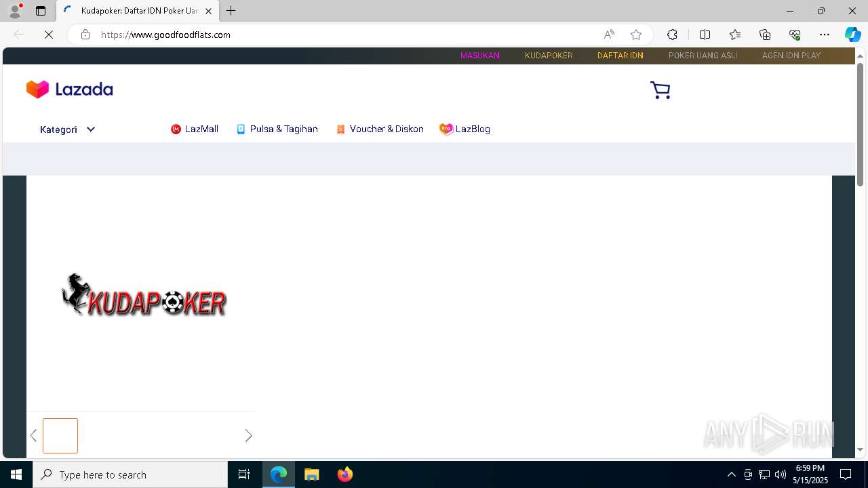Image resolution: width=868 pixels, height=488 pixels.
Task: Show hidden system tray icons
Action: [x=731, y=474]
